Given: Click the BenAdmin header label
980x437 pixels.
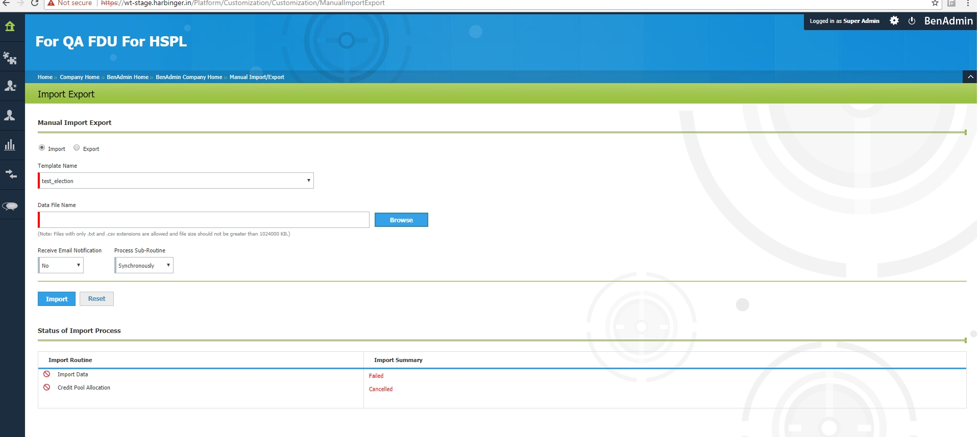Looking at the screenshot, I should pos(948,21).
